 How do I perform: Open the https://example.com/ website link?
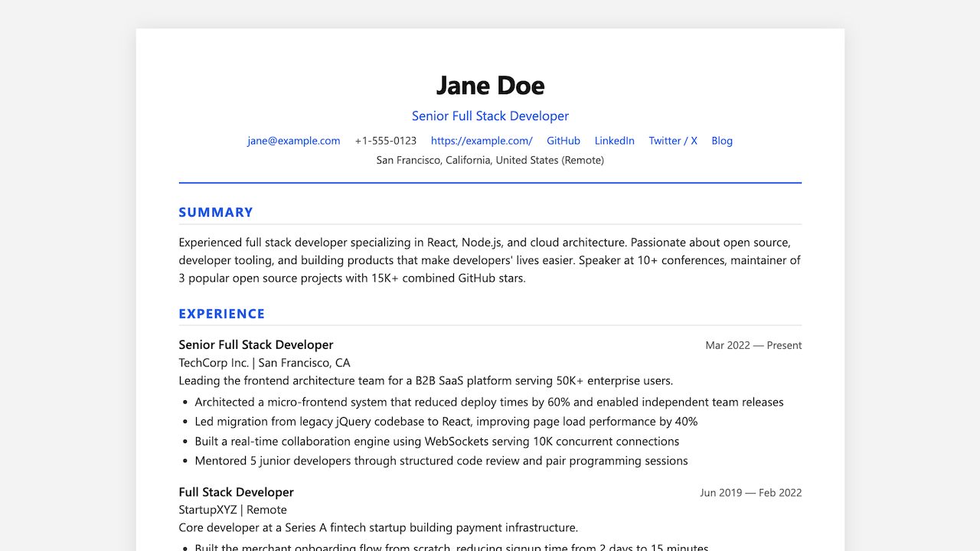click(x=482, y=141)
